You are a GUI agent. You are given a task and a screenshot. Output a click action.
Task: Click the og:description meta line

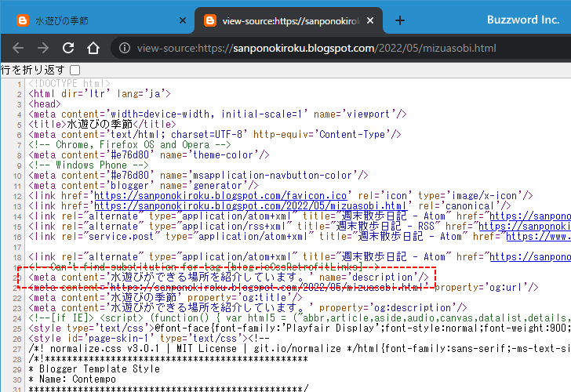click(x=248, y=308)
